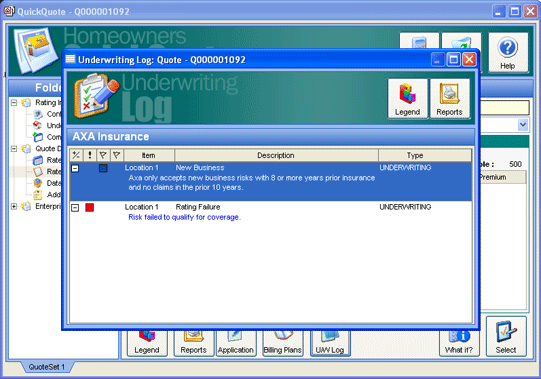Viewport: 541px width, 379px height.
Task: Click the Select button
Action: (x=506, y=336)
